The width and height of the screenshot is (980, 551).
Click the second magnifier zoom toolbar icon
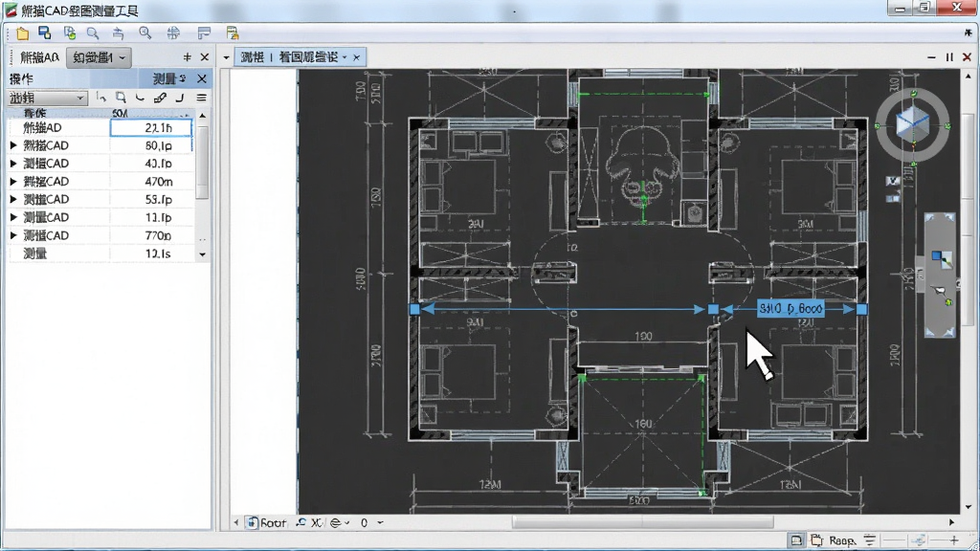[145, 33]
